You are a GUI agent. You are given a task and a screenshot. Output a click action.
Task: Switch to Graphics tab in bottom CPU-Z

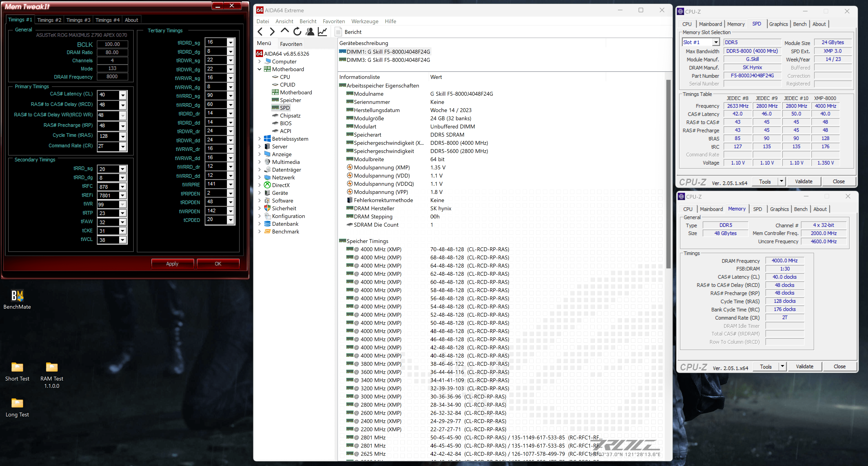coord(779,209)
